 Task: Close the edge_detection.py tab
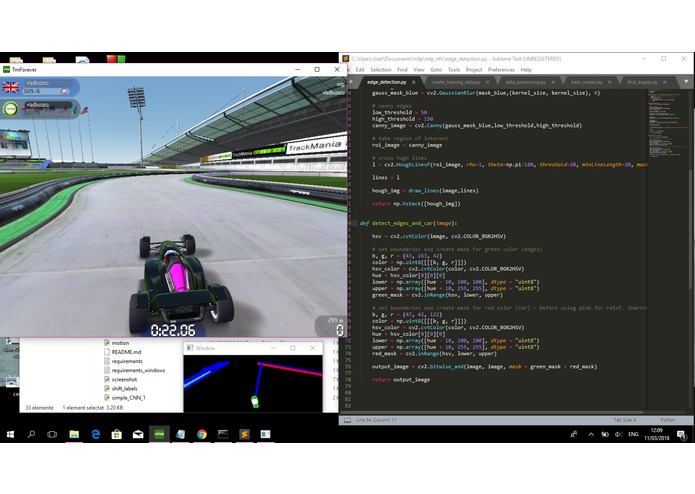414,82
